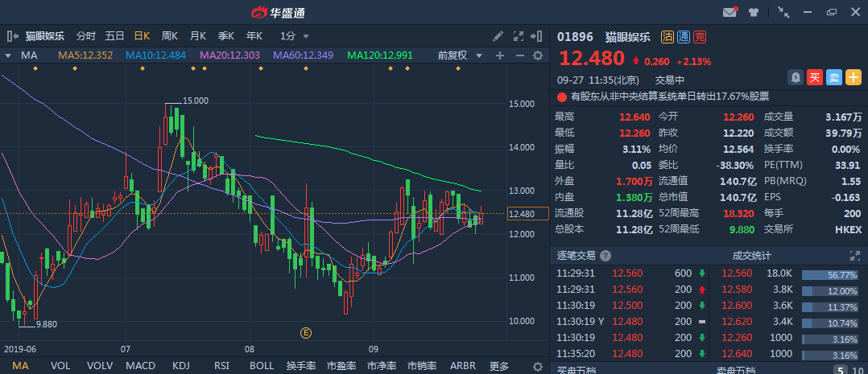Switch order book to 5 levels

[x=840, y=371]
